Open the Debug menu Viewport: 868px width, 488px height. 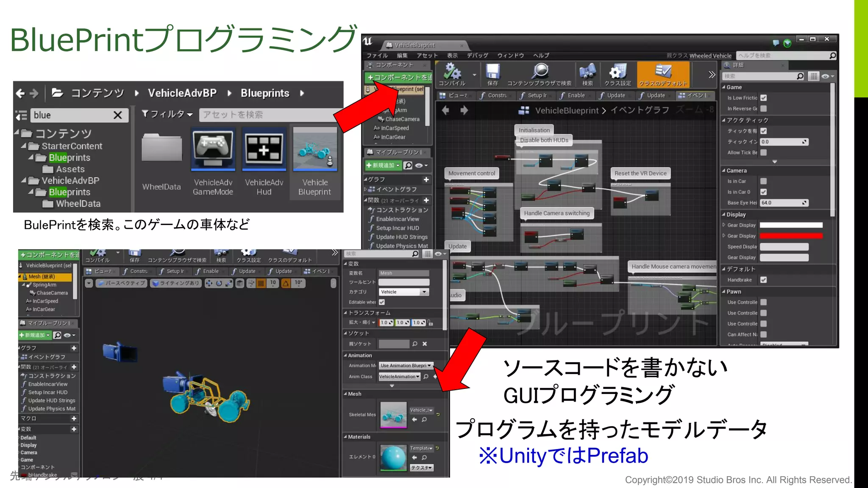point(477,55)
